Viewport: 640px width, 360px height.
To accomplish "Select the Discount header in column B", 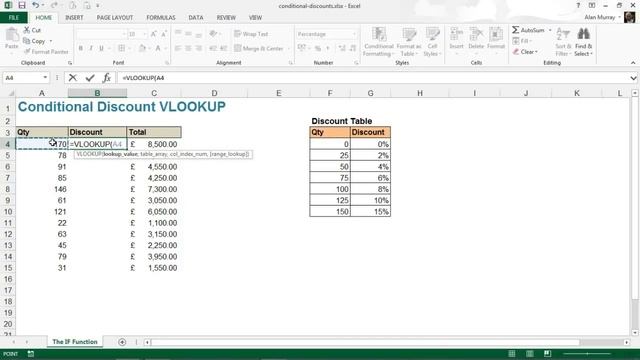I will coord(97,132).
